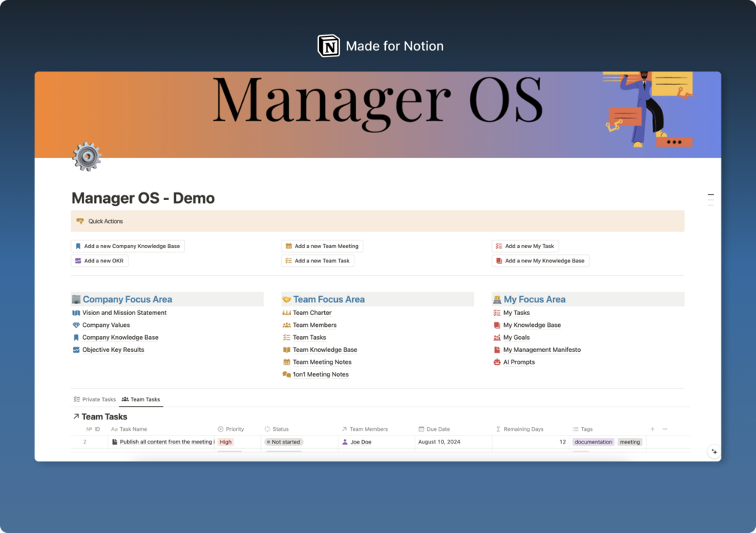756x533 pixels.
Task: Click the Add a new OKR button
Action: [100, 261]
